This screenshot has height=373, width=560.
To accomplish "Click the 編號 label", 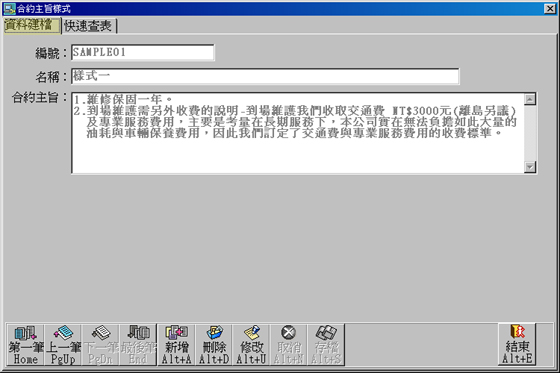I will pyautogui.click(x=51, y=53).
